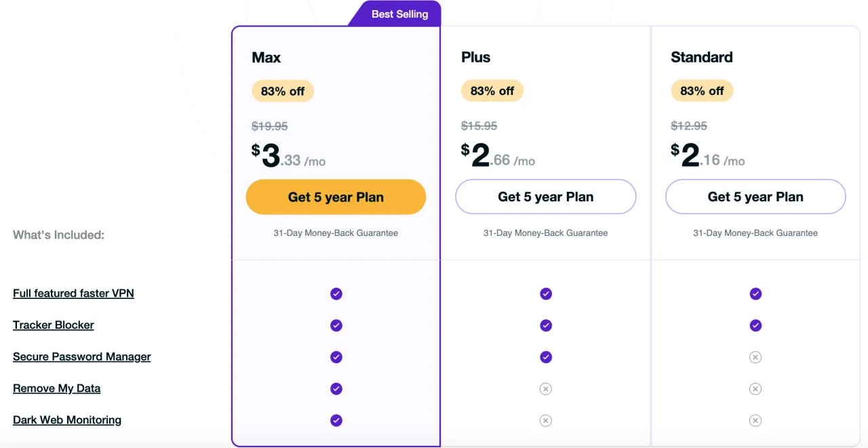This screenshot has height=448, width=868.
Task: Click Standard plan's Secure Password Manager X icon
Action: coord(755,357)
